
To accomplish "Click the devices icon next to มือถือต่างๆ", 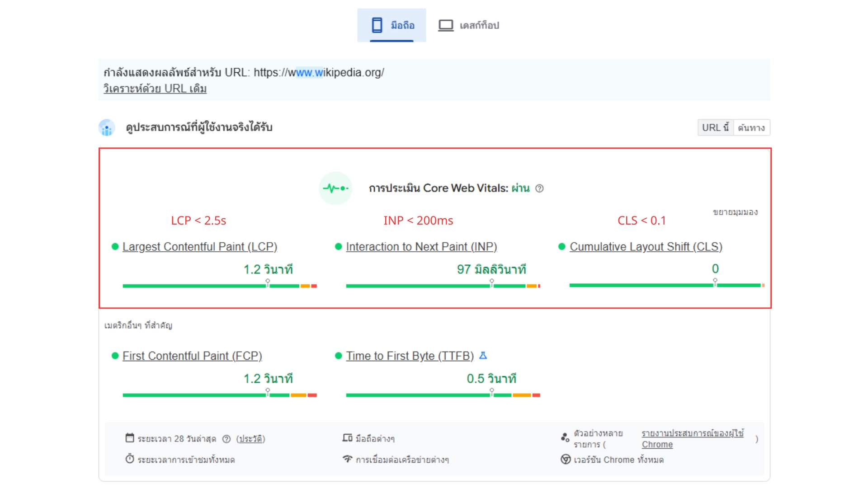I will [x=347, y=438].
